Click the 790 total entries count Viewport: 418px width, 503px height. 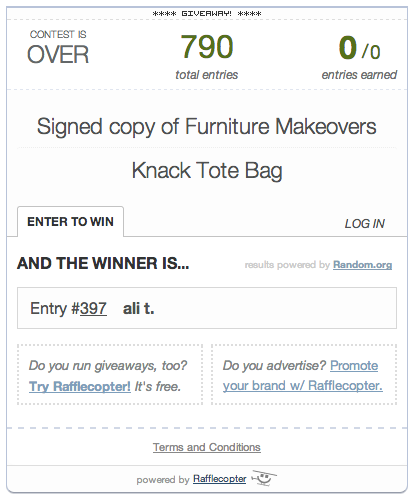[207, 56]
